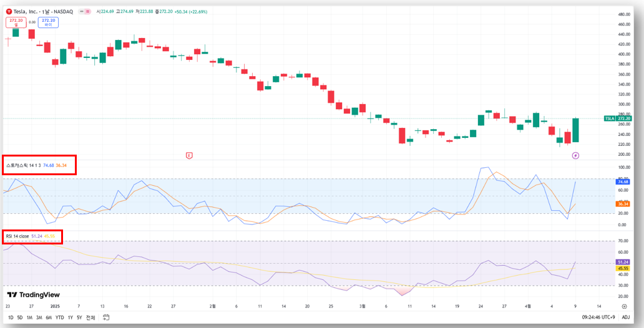This screenshot has height=328, width=644.
Task: Click the pink equals indicator toggle beside NASDAQ
Action: click(87, 12)
